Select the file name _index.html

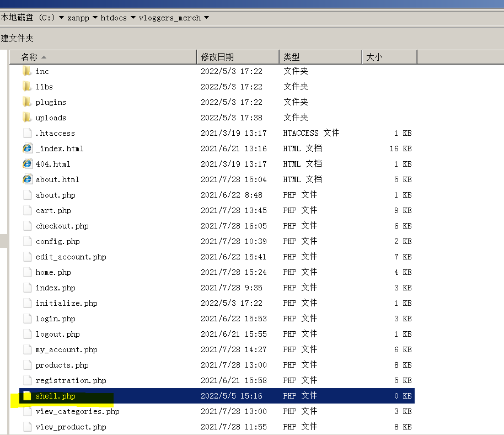(x=60, y=148)
